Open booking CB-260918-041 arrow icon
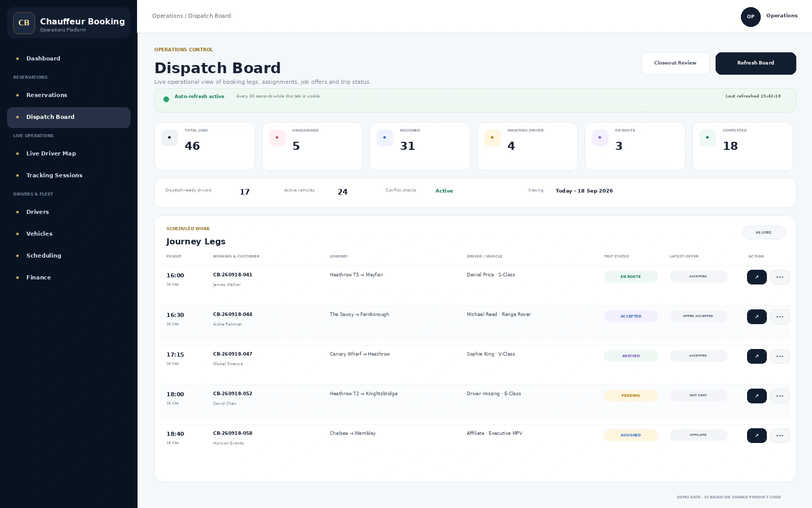Screen dimensions: 812x508 click(x=757, y=277)
